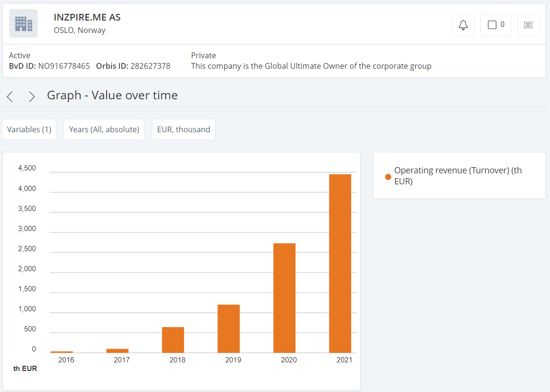
Task: Click the orange legend dot for Operating revenue
Action: tap(388, 177)
